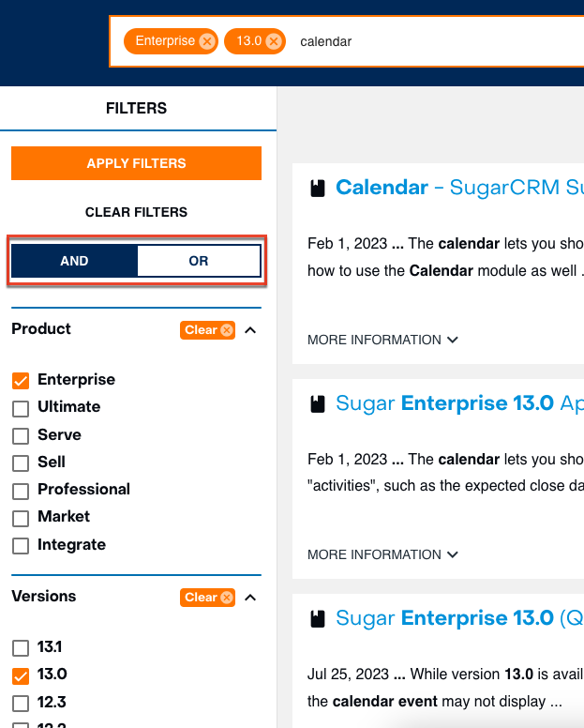Enable the 13.1 version checkbox

(x=21, y=648)
